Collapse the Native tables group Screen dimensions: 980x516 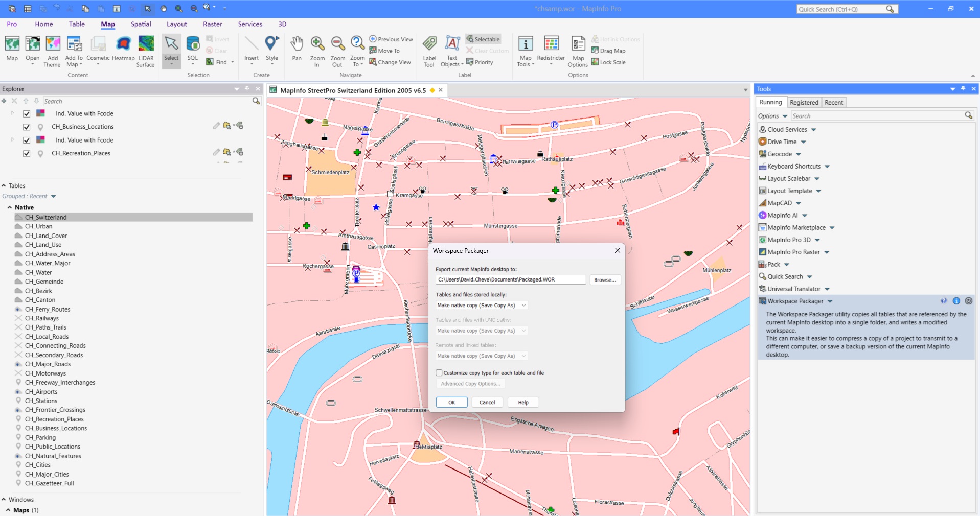coord(10,207)
